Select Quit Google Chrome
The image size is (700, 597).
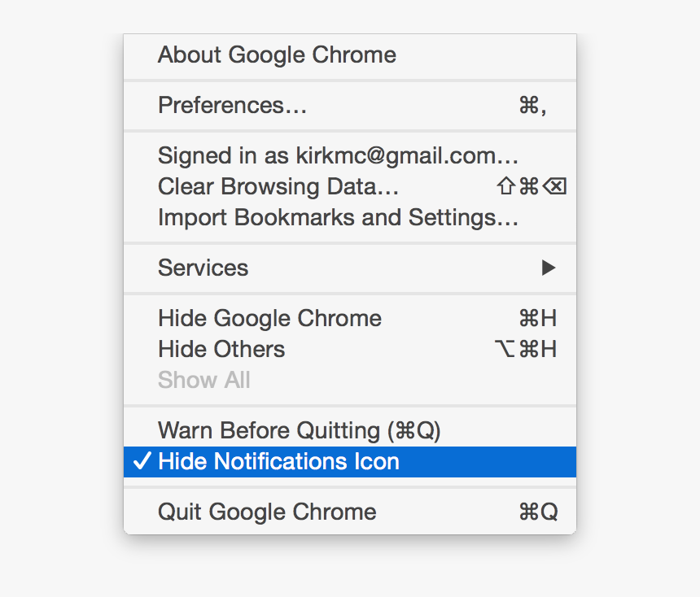coord(349,512)
